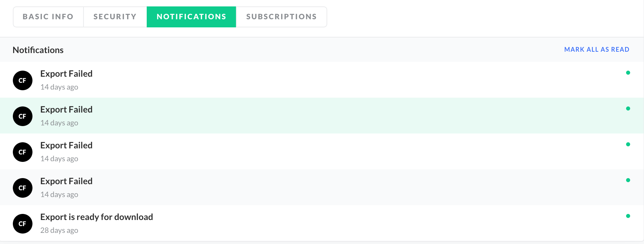The image size is (644, 244).
Task: Select the Notifications tab
Action: click(x=191, y=17)
